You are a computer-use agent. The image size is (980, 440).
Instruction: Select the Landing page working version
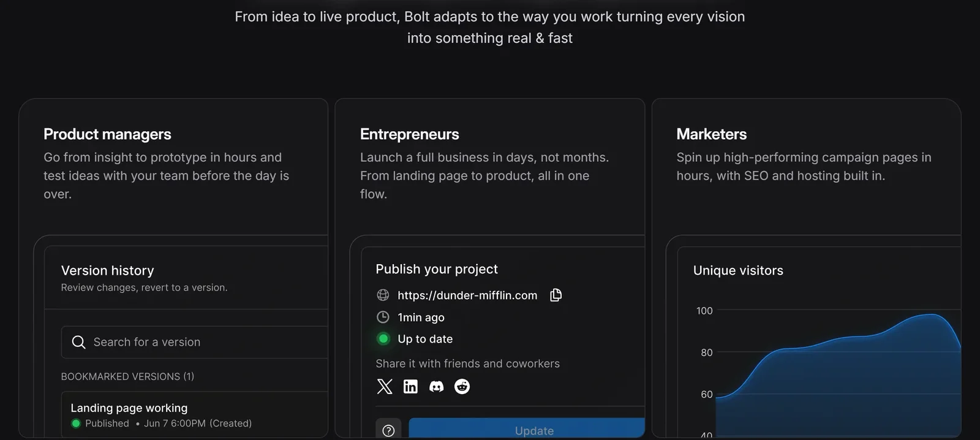coord(195,415)
